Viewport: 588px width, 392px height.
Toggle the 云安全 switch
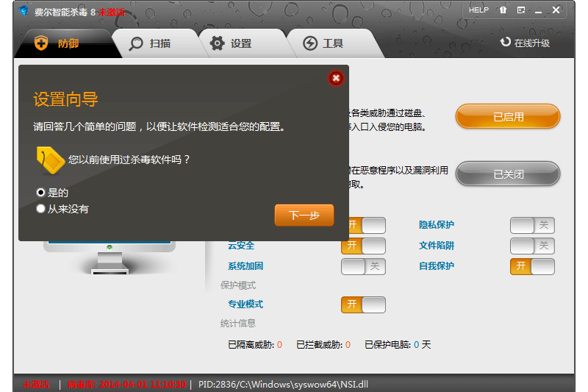[x=363, y=246]
